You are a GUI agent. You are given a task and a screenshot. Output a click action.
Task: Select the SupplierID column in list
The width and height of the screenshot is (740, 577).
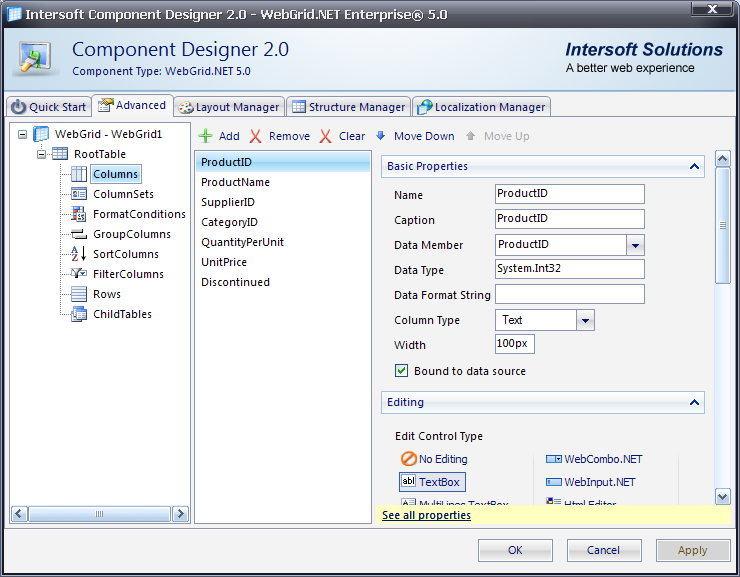click(283, 202)
